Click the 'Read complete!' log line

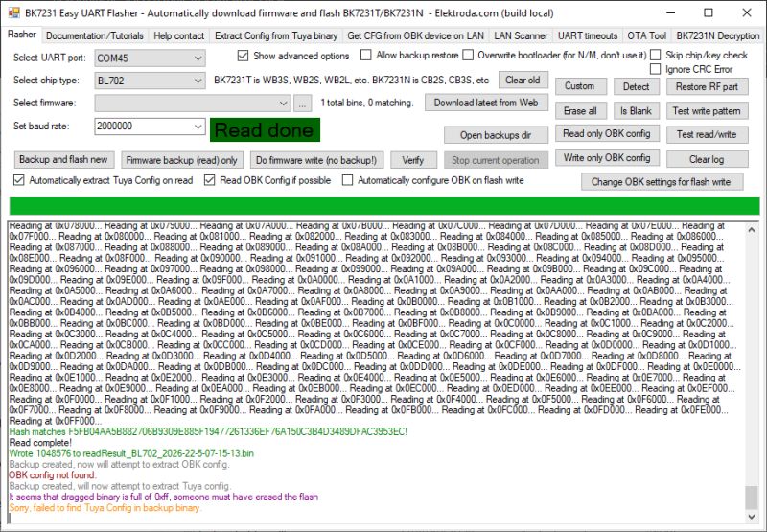(x=40, y=443)
